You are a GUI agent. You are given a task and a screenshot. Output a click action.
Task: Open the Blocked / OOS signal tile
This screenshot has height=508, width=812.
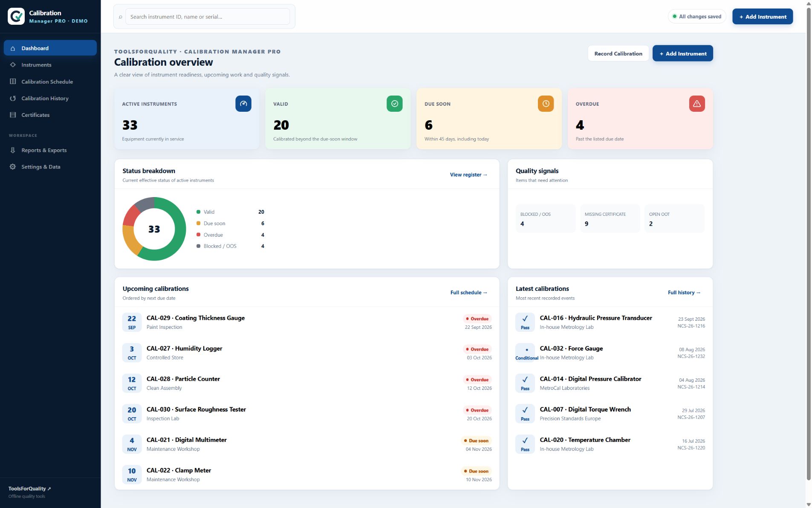(546, 219)
